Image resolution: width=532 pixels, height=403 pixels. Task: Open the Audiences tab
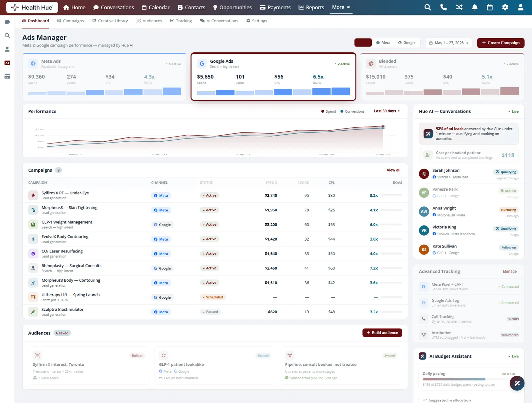(x=149, y=21)
